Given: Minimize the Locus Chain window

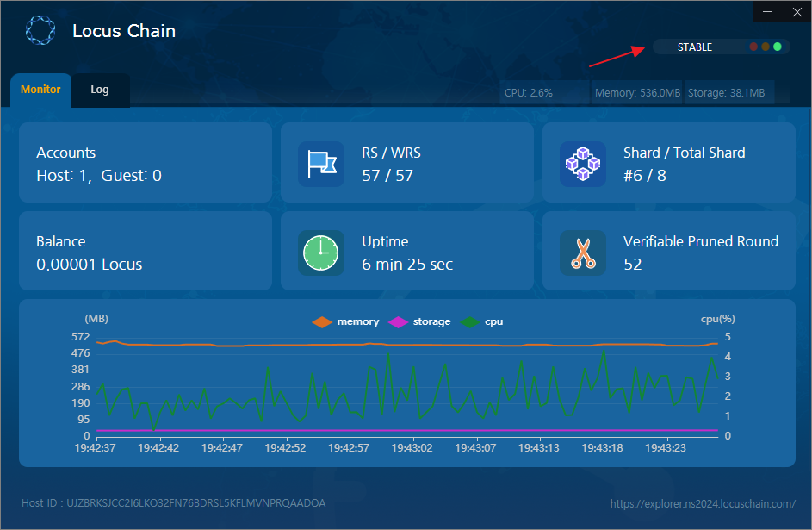Looking at the screenshot, I should (x=768, y=11).
